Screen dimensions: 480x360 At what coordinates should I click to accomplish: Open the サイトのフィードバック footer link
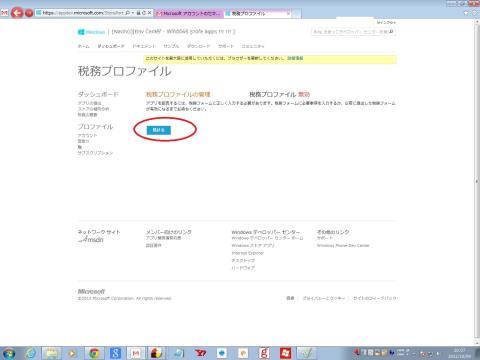pyautogui.click(x=375, y=298)
